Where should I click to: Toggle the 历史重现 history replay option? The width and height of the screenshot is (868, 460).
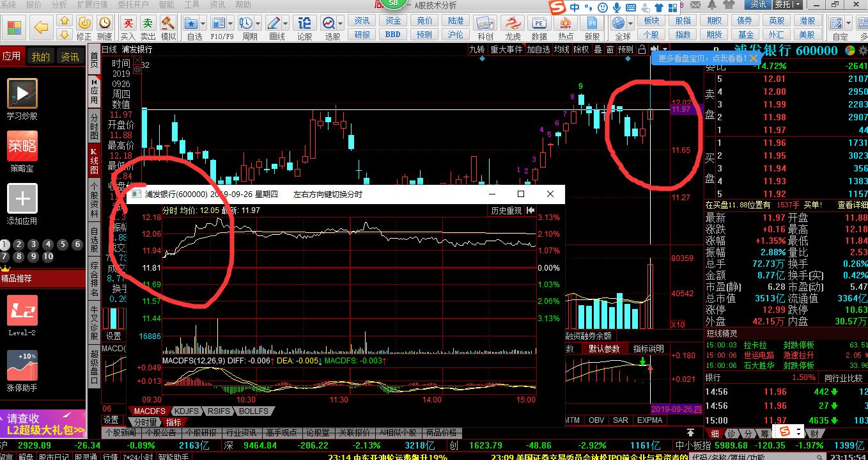[506, 210]
